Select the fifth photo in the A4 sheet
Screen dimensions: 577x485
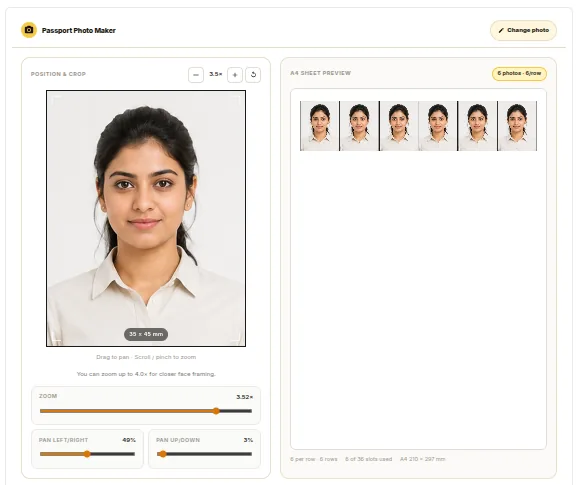[477, 126]
